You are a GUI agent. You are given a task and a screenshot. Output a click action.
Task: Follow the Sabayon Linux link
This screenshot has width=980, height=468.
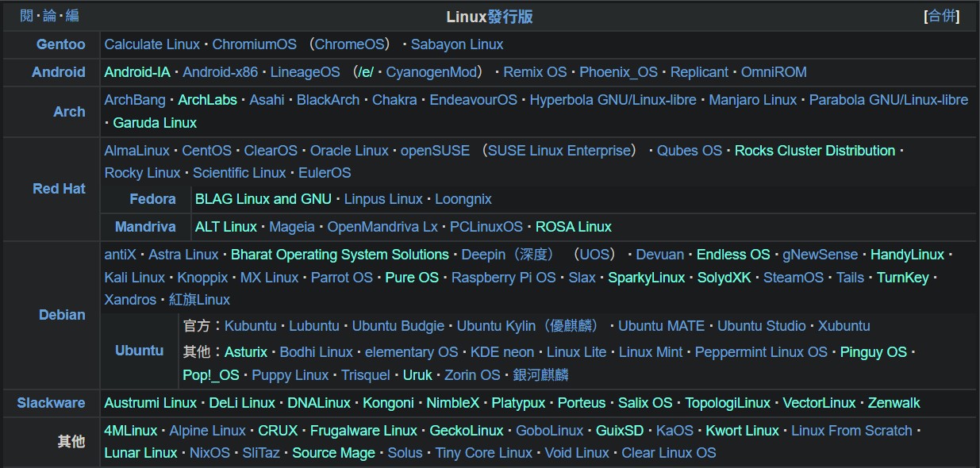(x=457, y=44)
